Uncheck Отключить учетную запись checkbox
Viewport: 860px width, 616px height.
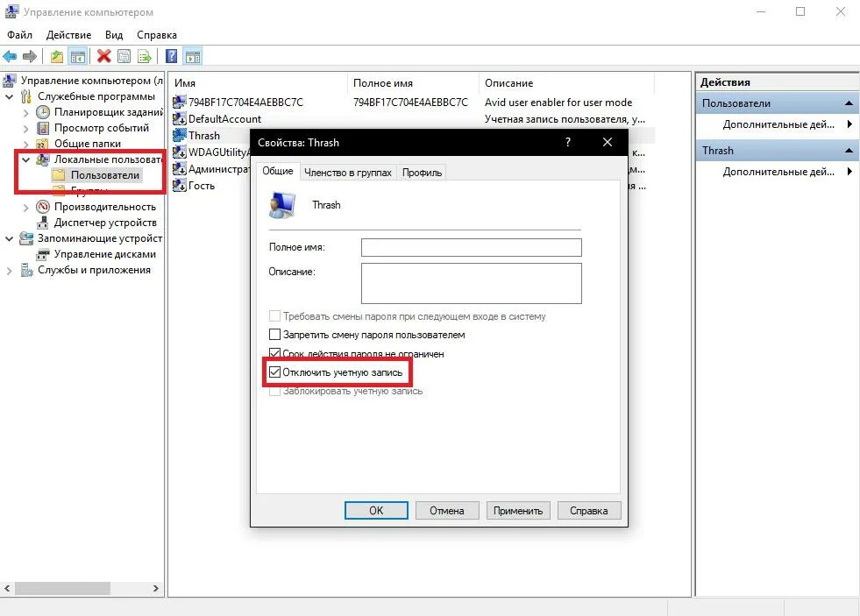[274, 372]
